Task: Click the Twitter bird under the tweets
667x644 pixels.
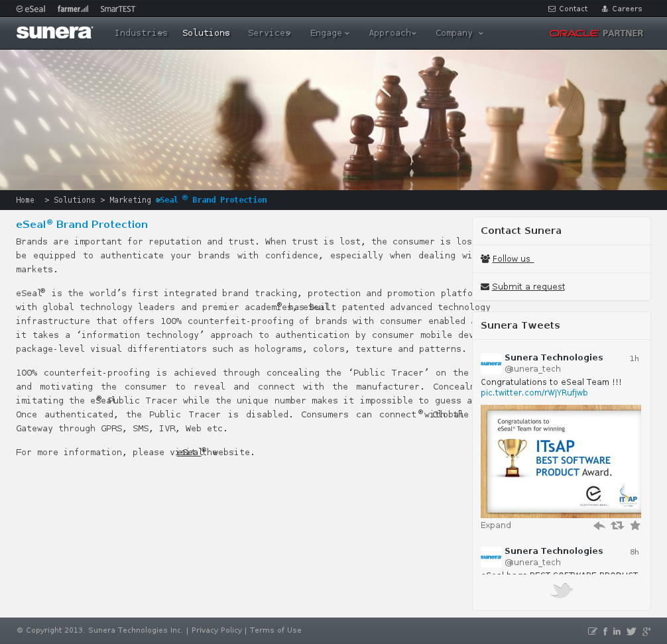Action: point(562,590)
